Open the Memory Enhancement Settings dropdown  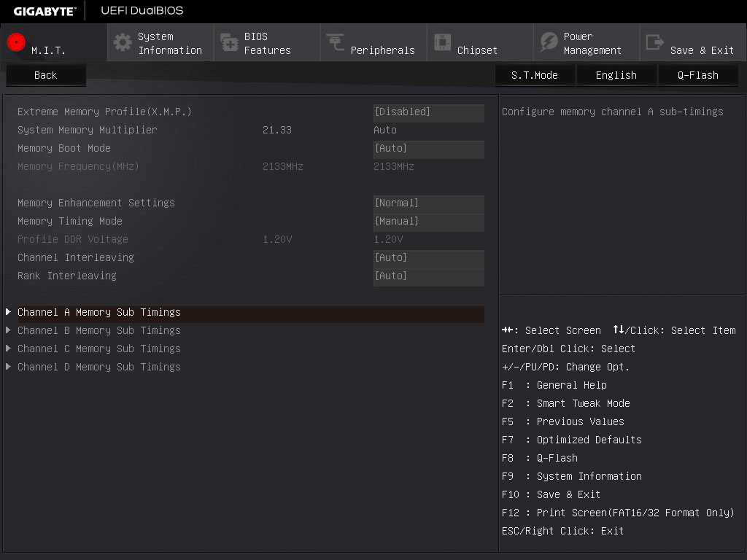point(428,203)
